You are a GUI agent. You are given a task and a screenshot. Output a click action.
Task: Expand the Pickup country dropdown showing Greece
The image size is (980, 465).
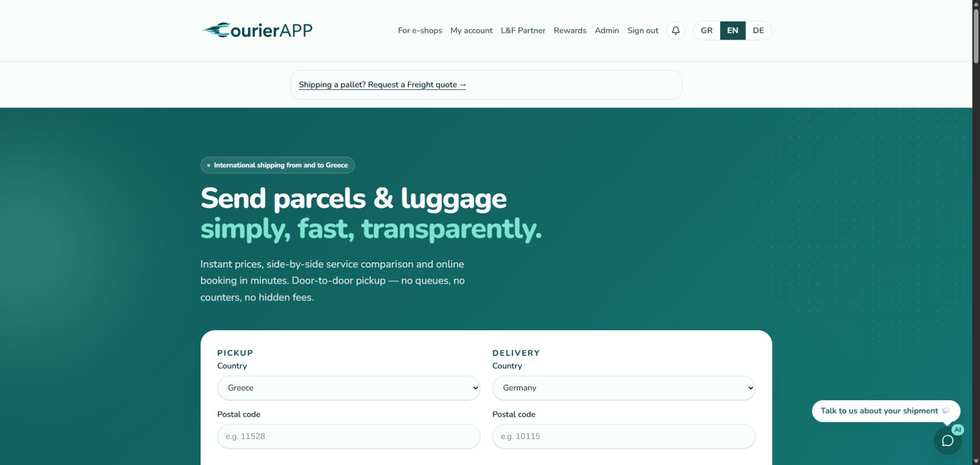click(348, 388)
